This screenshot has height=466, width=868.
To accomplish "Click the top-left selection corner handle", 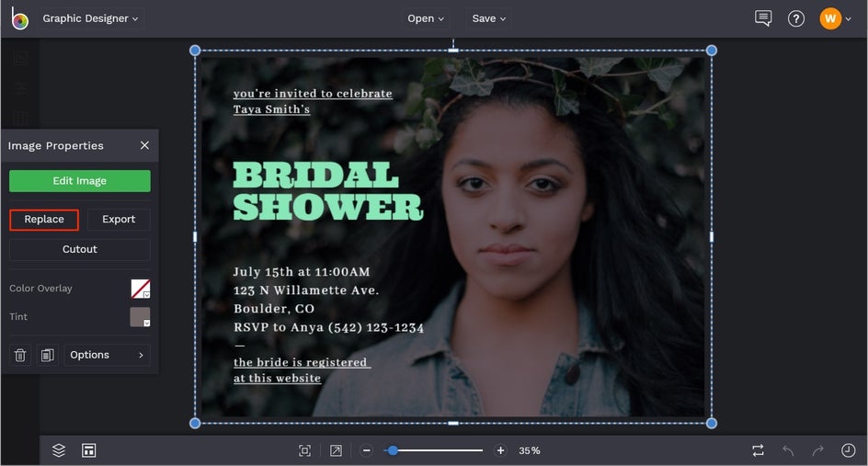I will [x=195, y=51].
